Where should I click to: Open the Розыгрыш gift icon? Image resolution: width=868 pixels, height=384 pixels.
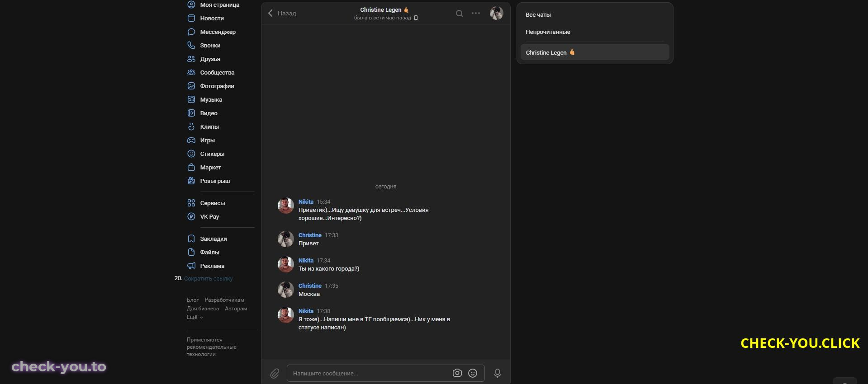point(191,181)
